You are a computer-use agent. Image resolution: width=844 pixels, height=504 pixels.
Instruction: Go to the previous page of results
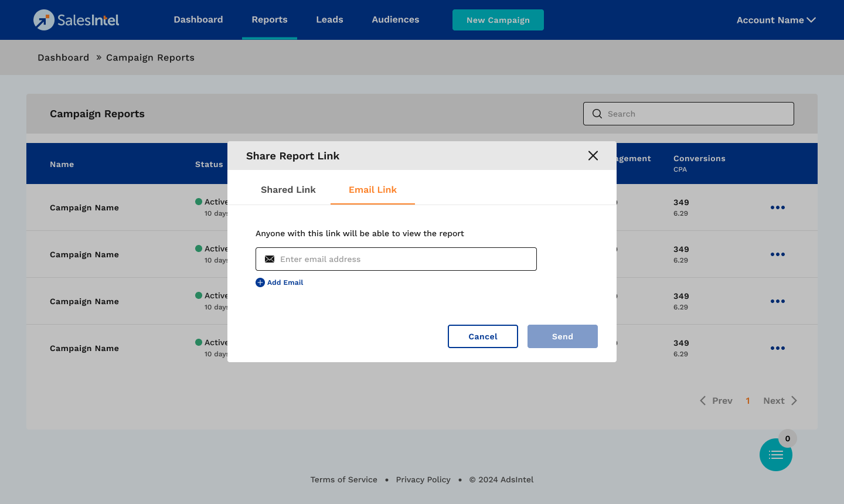(x=716, y=401)
